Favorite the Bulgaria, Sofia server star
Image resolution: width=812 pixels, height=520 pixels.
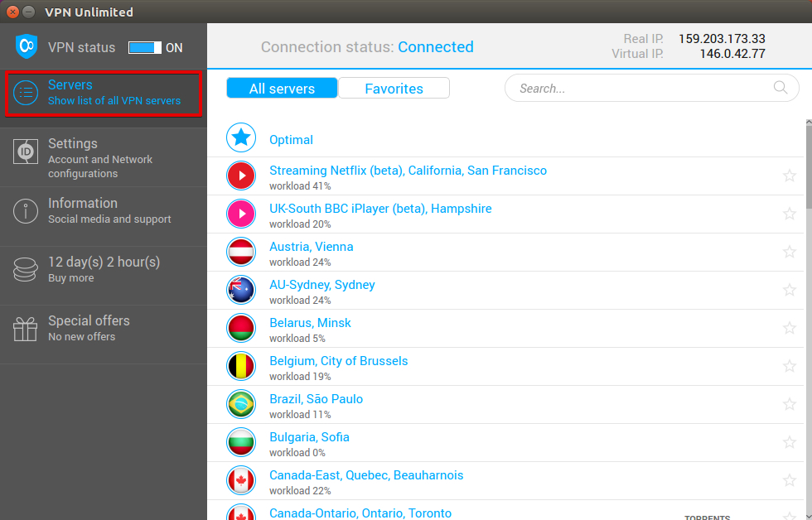coord(789,442)
